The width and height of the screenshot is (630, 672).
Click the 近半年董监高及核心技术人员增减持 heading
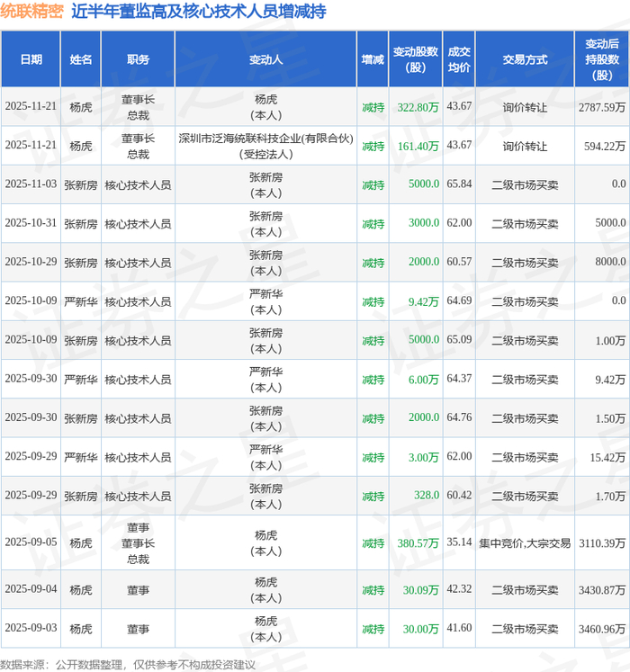(x=198, y=12)
